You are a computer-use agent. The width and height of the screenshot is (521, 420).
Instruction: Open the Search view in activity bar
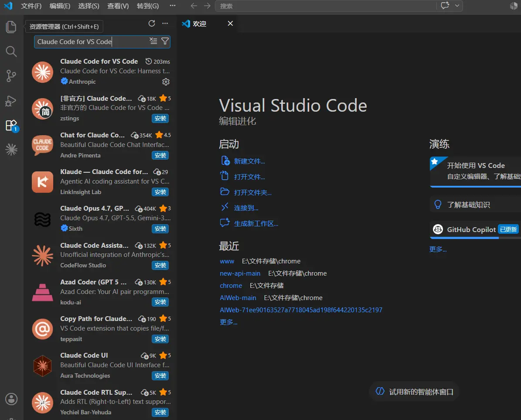[11, 51]
